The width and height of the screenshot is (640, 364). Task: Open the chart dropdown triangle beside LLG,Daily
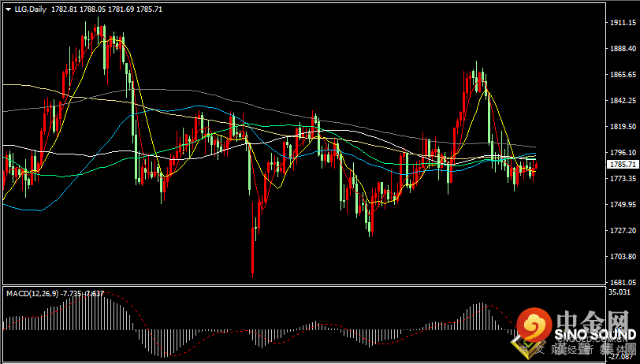pos(8,9)
